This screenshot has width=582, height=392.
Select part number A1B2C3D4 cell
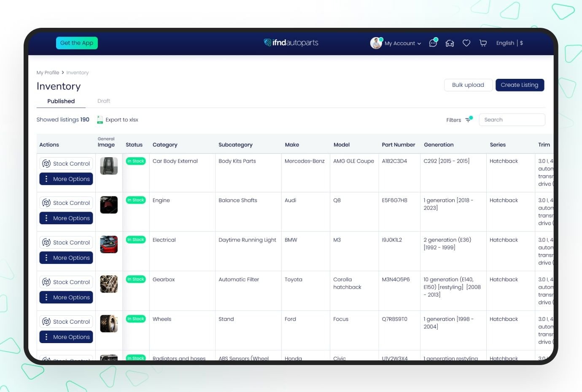point(394,161)
